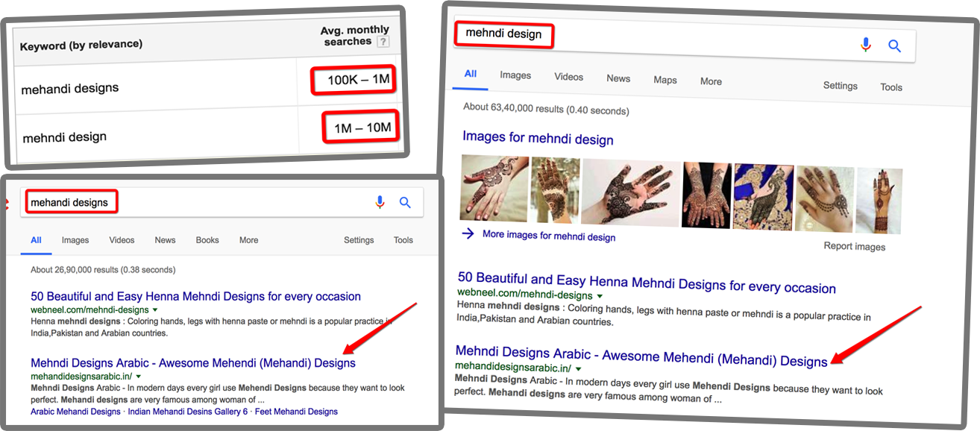Follow the Feet Mehandi Designs sitelink
The width and height of the screenshot is (980, 431).
click(x=296, y=412)
